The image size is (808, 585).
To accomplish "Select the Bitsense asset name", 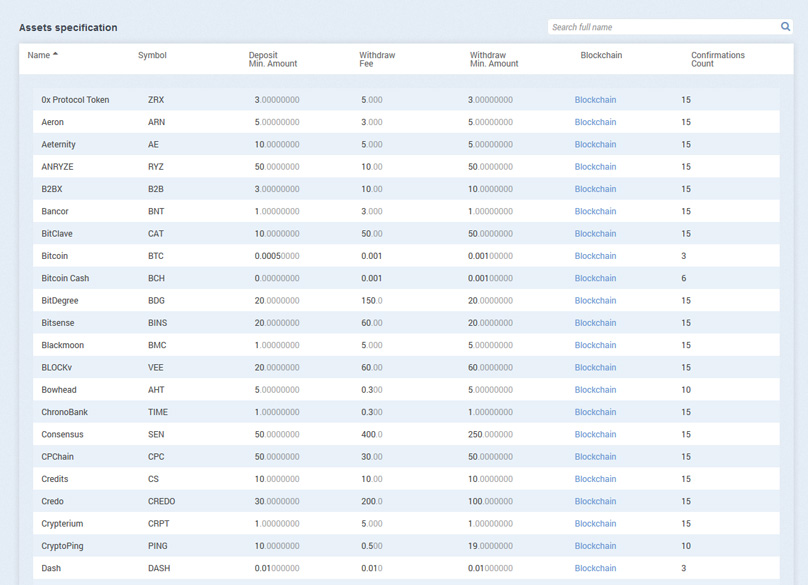I will (58, 323).
